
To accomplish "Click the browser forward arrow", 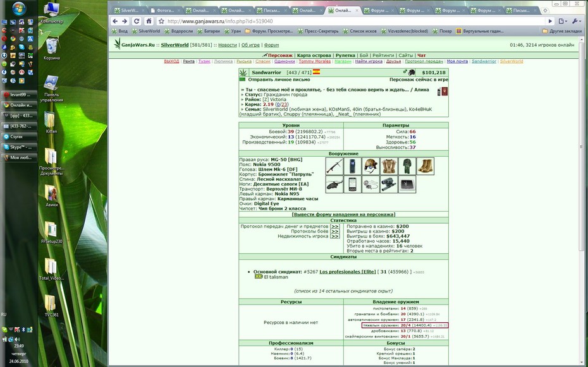I will pyautogui.click(x=125, y=21).
